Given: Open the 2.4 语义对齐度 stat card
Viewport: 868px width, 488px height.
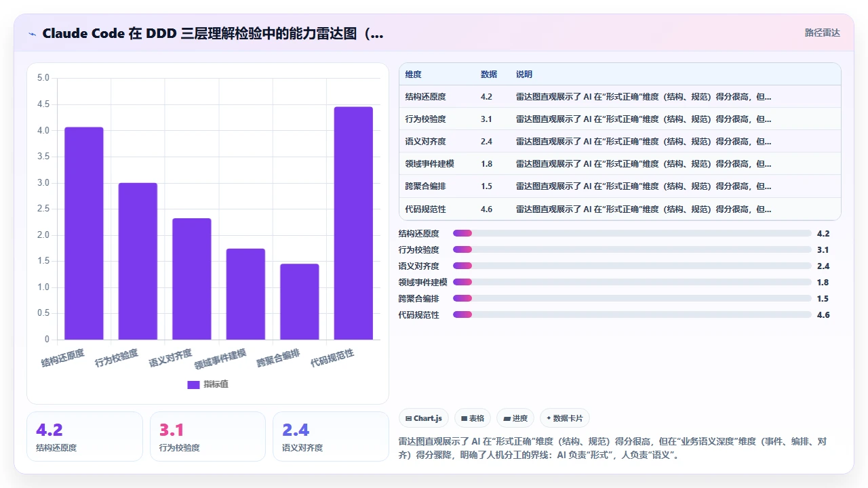Looking at the screenshot, I should point(331,436).
